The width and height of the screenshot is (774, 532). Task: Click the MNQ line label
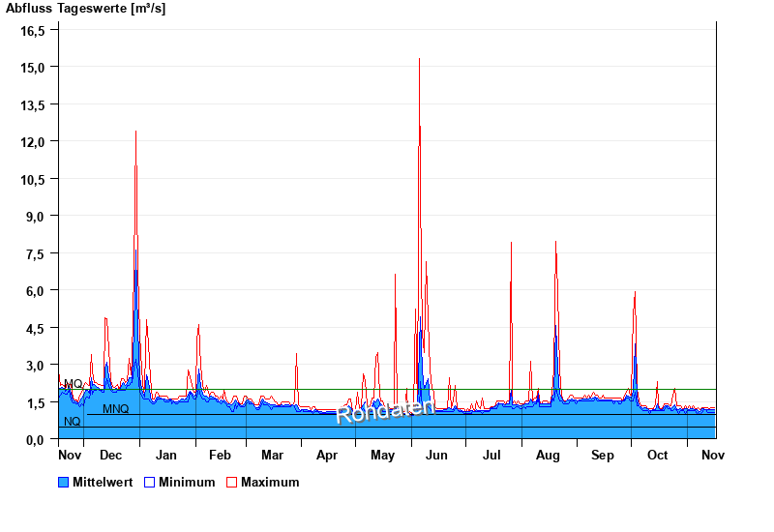[x=115, y=409]
